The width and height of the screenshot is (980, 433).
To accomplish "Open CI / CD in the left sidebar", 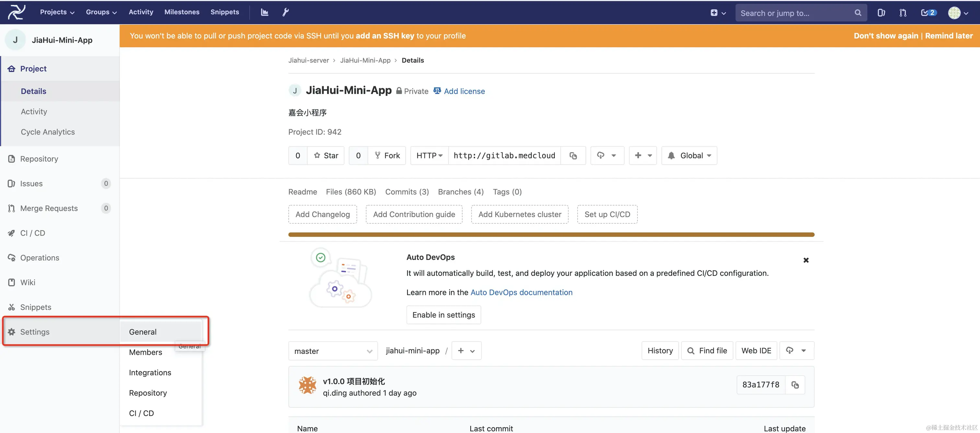I will coord(60,233).
